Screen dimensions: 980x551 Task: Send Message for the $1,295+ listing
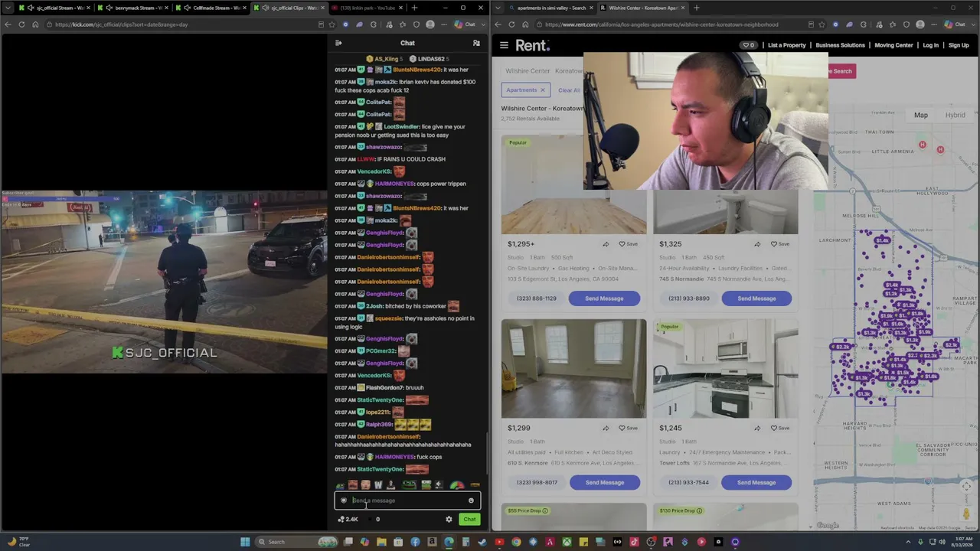point(604,298)
